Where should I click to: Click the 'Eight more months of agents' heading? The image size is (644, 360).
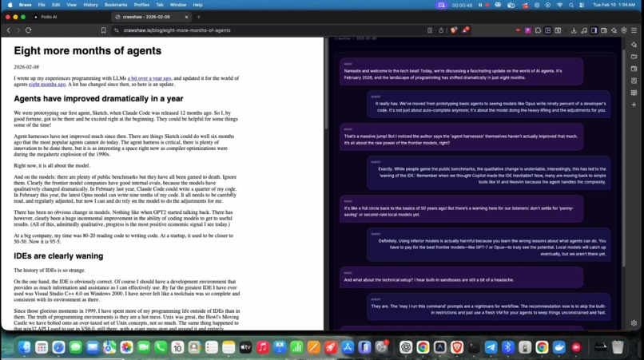coord(87,51)
